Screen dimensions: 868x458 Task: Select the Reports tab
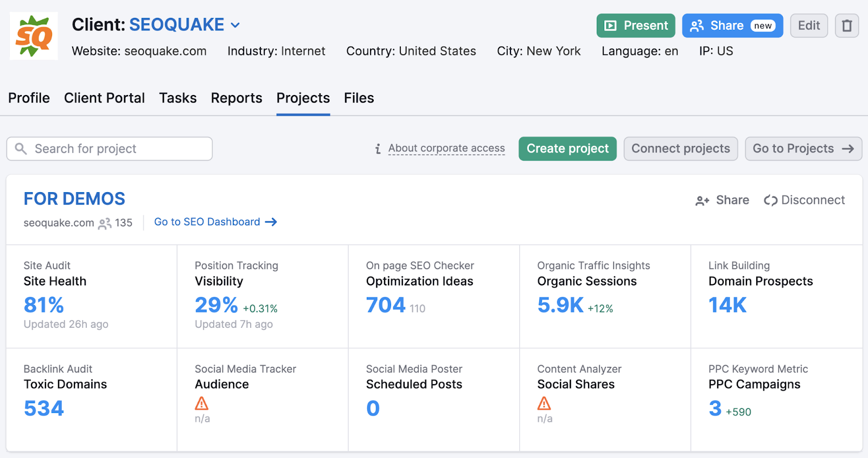[x=237, y=98]
